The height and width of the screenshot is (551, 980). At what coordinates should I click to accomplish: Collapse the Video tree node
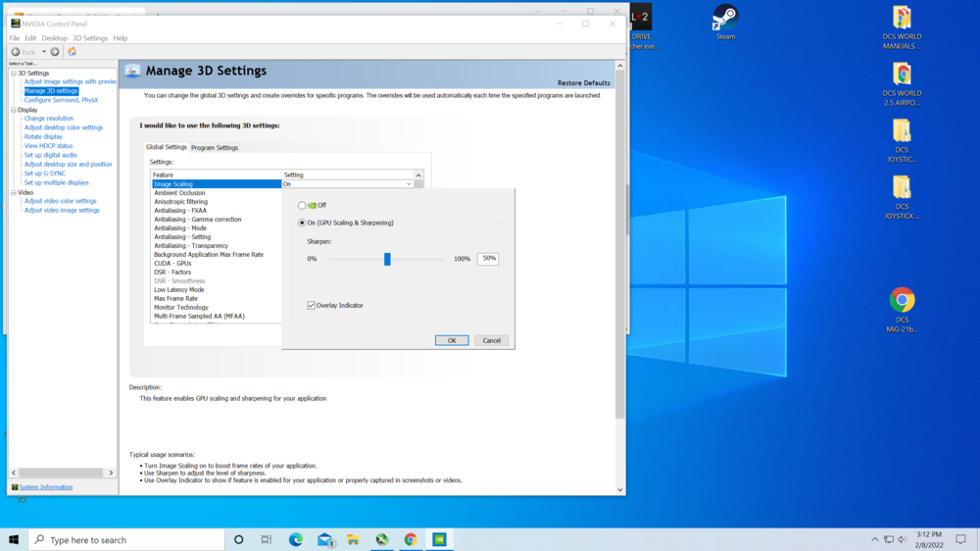13,192
